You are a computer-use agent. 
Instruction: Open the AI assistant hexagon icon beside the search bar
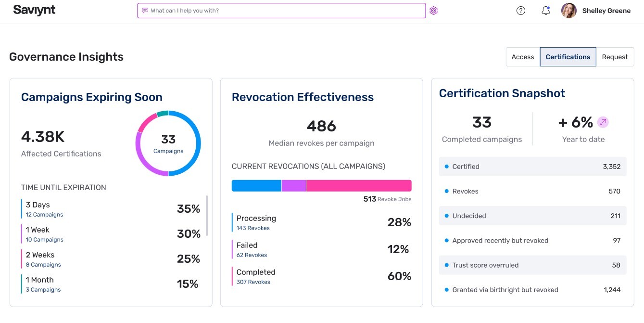(x=433, y=10)
